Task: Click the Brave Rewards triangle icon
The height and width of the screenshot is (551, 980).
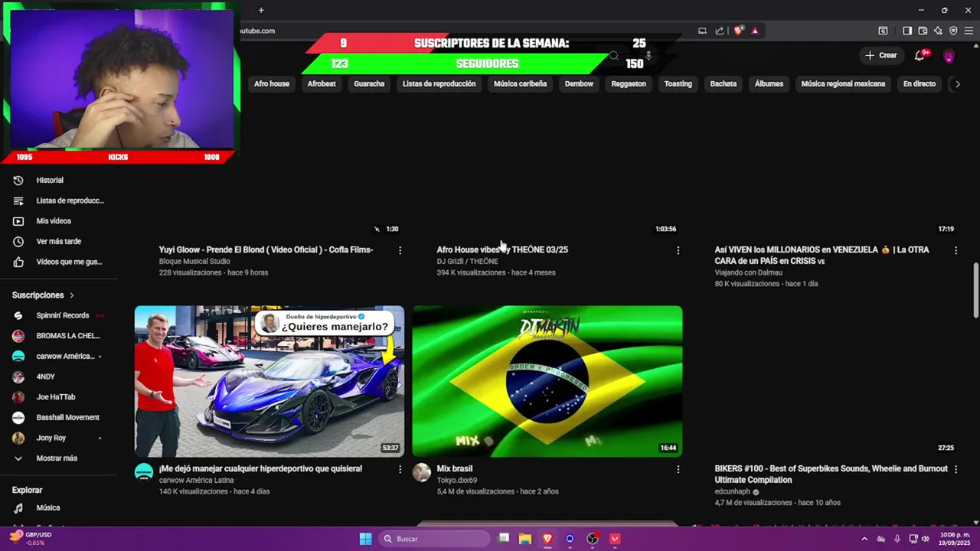Action: [x=755, y=31]
